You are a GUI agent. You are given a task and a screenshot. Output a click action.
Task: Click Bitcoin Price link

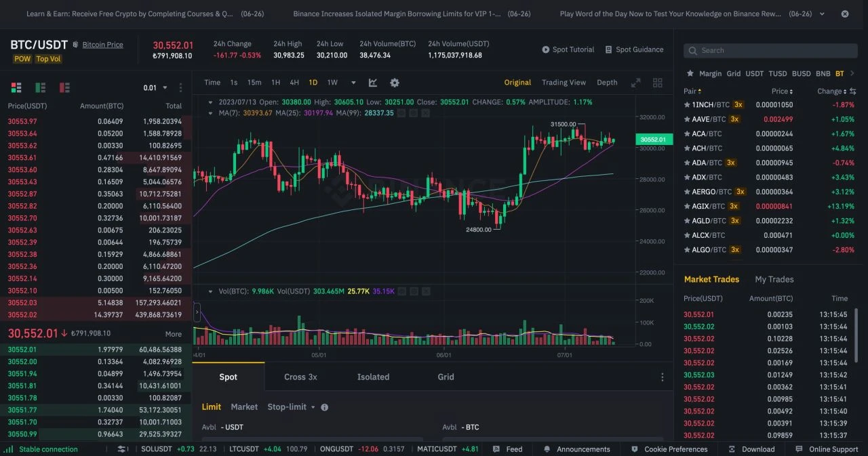click(x=102, y=45)
